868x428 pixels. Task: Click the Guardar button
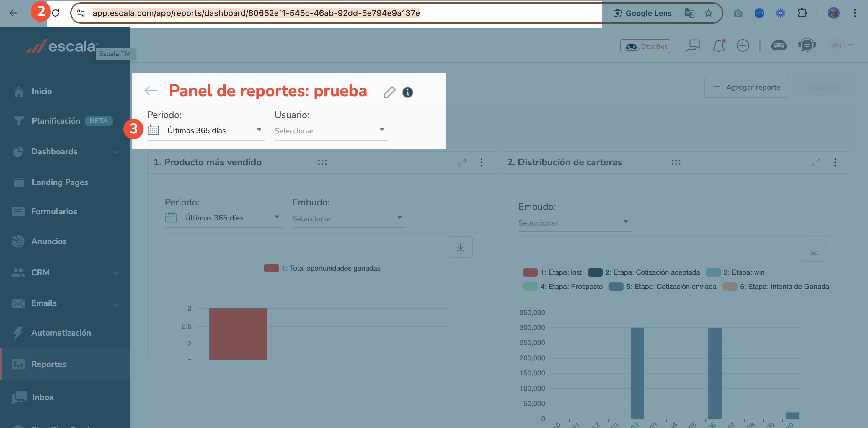822,87
